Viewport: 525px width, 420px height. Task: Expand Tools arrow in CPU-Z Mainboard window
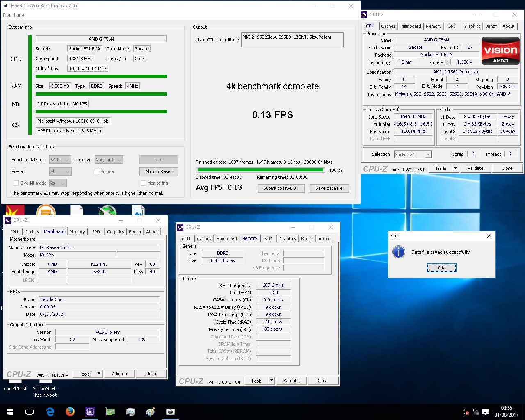click(99, 374)
